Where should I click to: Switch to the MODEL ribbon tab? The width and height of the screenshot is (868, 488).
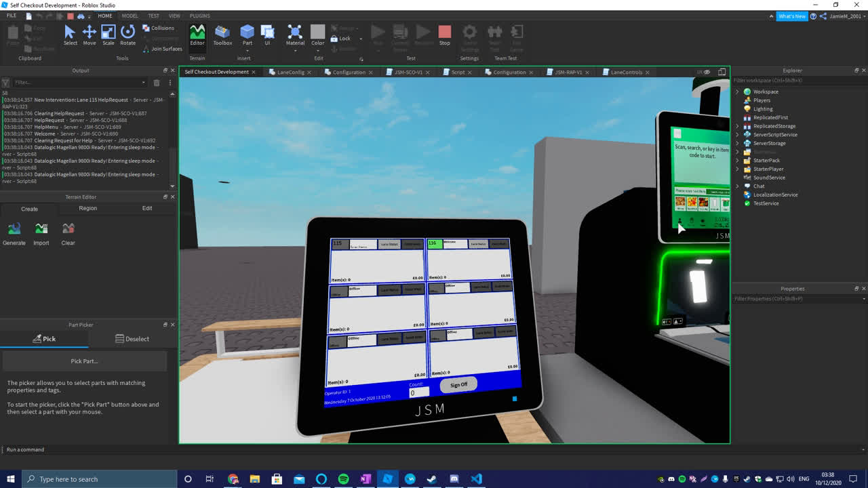pos(130,16)
